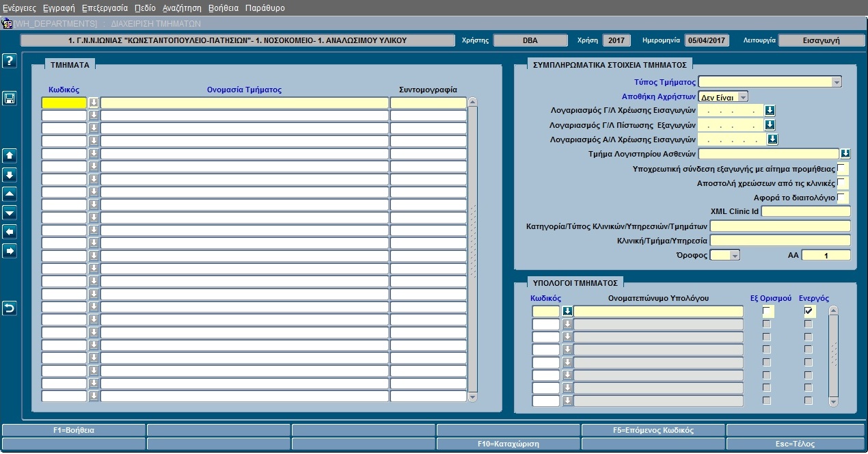Click the F5=Επόμενος Κωδικός button
Image resolution: width=868 pixels, height=454 pixels.
pos(653,431)
